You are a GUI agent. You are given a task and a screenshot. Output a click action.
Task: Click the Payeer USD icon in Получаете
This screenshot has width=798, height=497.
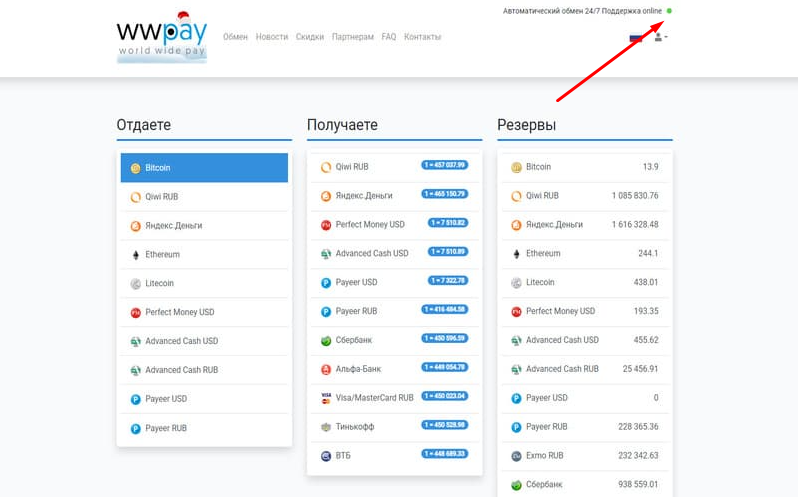pyautogui.click(x=326, y=283)
